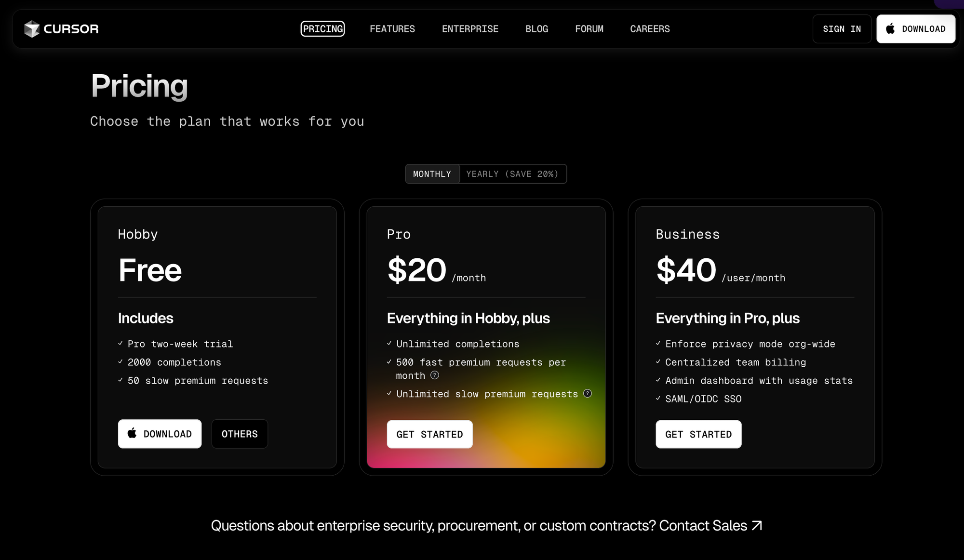Click Get Started on the Pro plan
Screen dimensions: 964x560
[x=429, y=434]
